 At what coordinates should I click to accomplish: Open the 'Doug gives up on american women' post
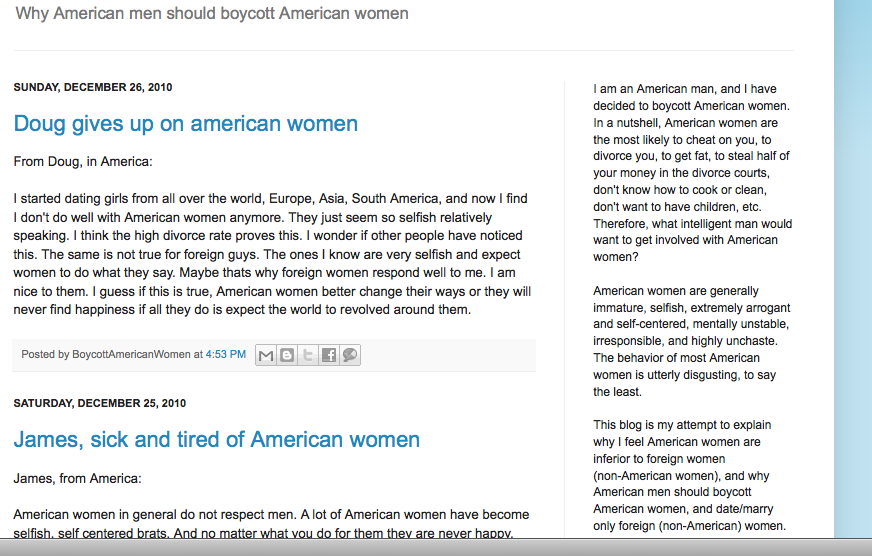coord(185,124)
